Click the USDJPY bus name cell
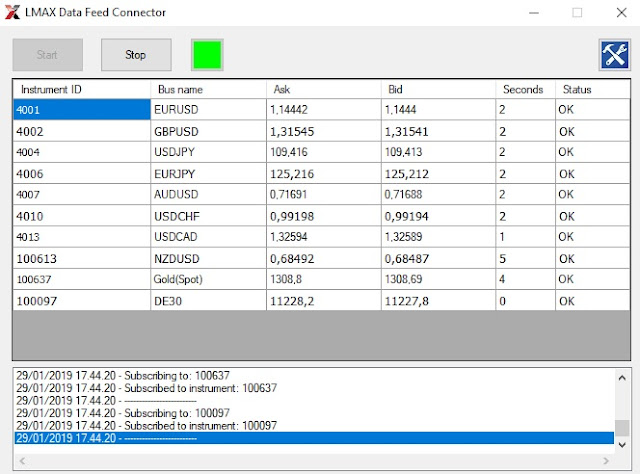Image resolution: width=640 pixels, height=474 pixels. [208, 152]
